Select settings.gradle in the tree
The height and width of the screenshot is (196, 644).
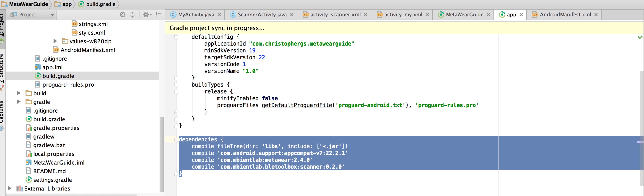(52, 180)
